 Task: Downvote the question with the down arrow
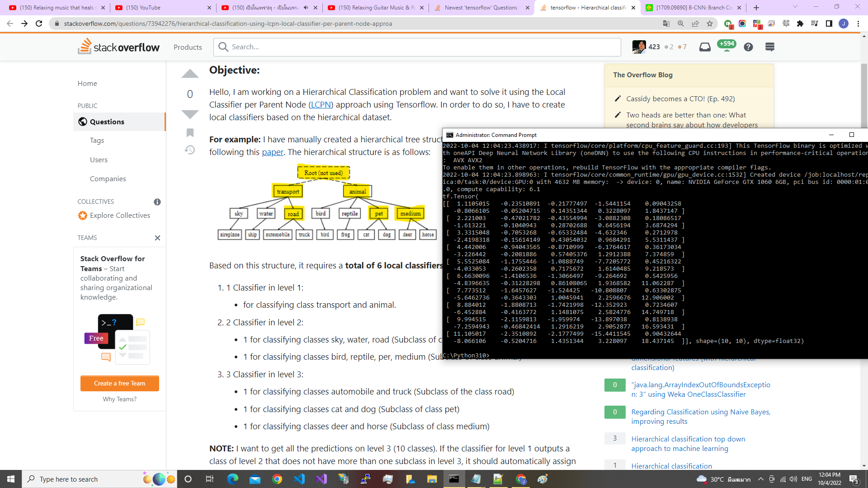click(x=190, y=114)
